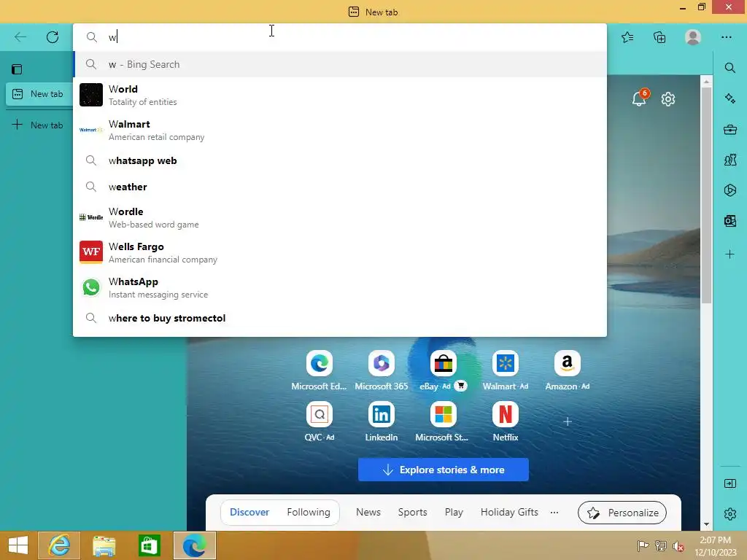Toggle vertical tabs pane icon

click(x=17, y=69)
